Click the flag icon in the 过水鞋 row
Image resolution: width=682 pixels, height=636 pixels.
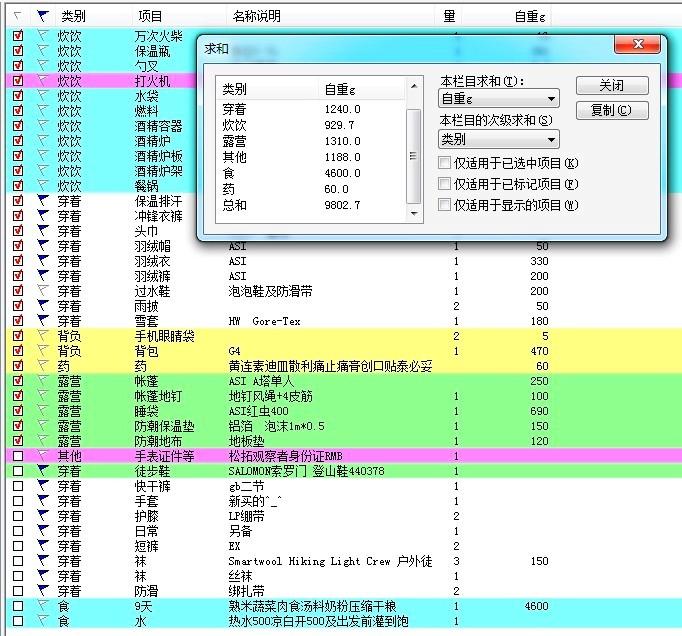pos(42,291)
